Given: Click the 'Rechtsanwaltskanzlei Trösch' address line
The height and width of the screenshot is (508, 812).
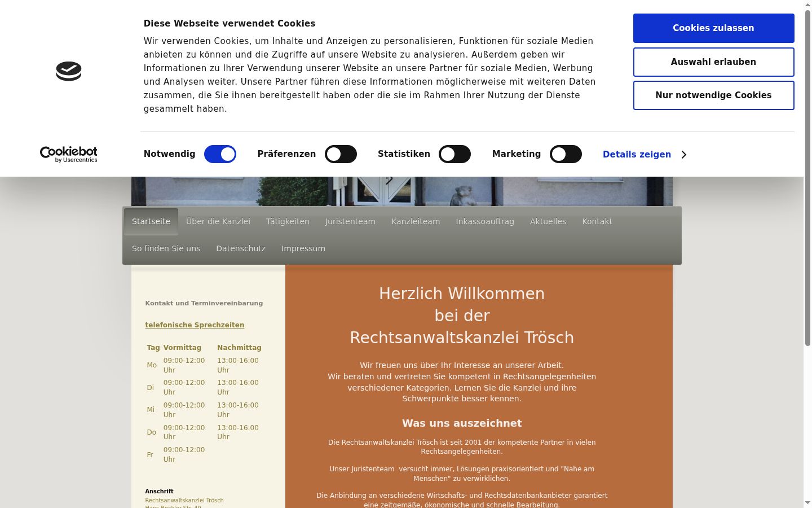Looking at the screenshot, I should pyautogui.click(x=184, y=501).
